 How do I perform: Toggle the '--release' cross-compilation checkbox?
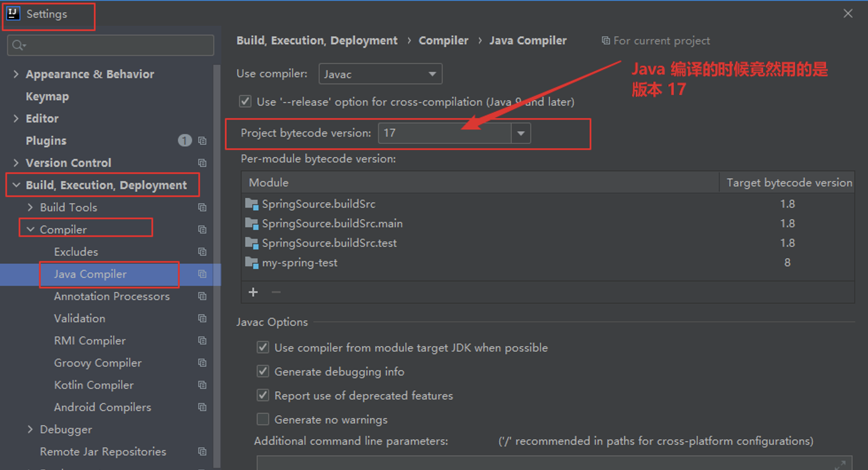pos(245,102)
